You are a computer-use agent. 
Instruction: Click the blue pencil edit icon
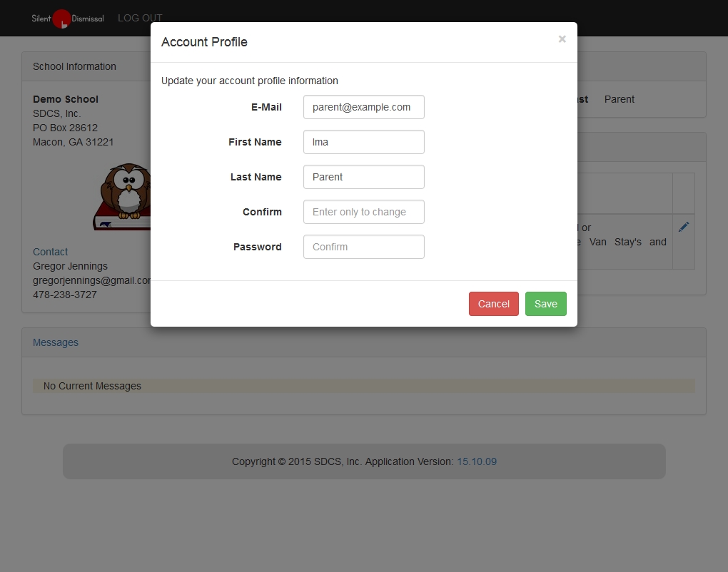[683, 227]
